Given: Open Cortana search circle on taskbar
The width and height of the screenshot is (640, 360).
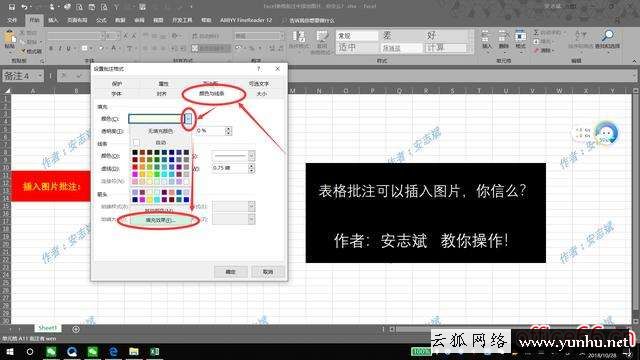Looking at the screenshot, I should (30, 351).
